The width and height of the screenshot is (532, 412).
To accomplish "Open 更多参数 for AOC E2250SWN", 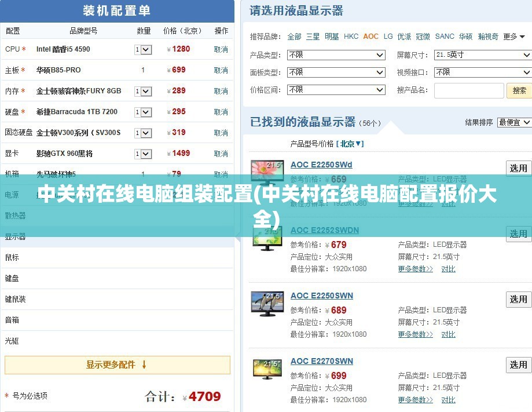I will tap(415, 334).
